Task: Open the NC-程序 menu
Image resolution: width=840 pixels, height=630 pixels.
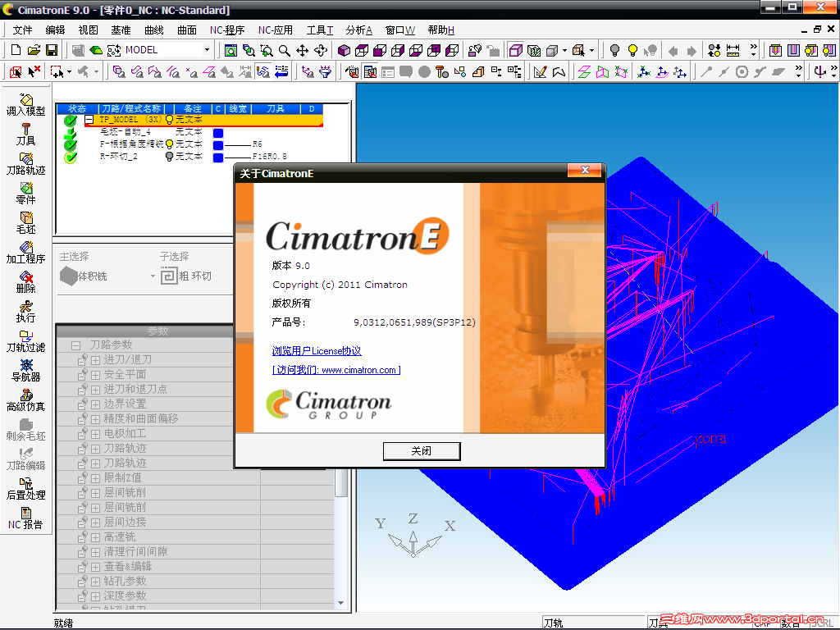Action: tap(227, 30)
